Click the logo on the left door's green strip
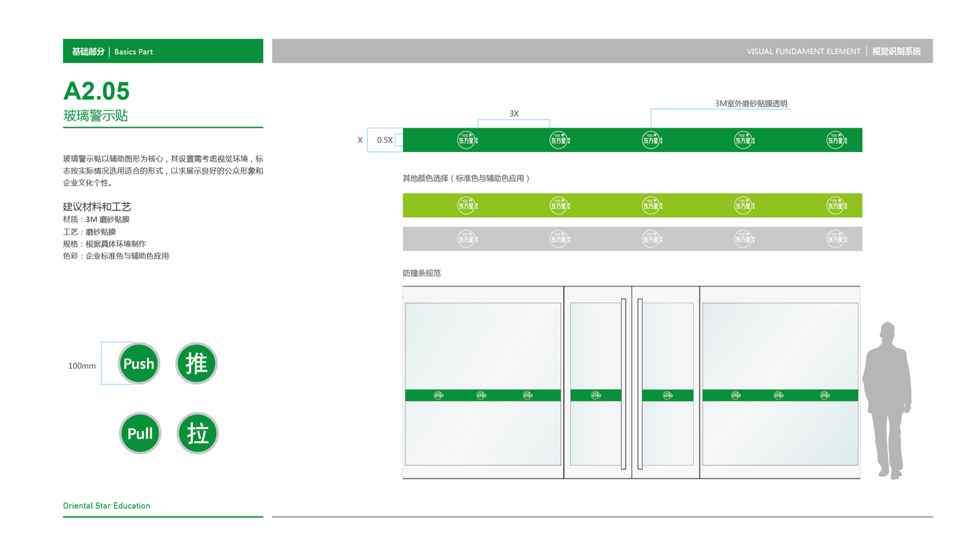Screen dimensions: 980x551 pos(596,395)
